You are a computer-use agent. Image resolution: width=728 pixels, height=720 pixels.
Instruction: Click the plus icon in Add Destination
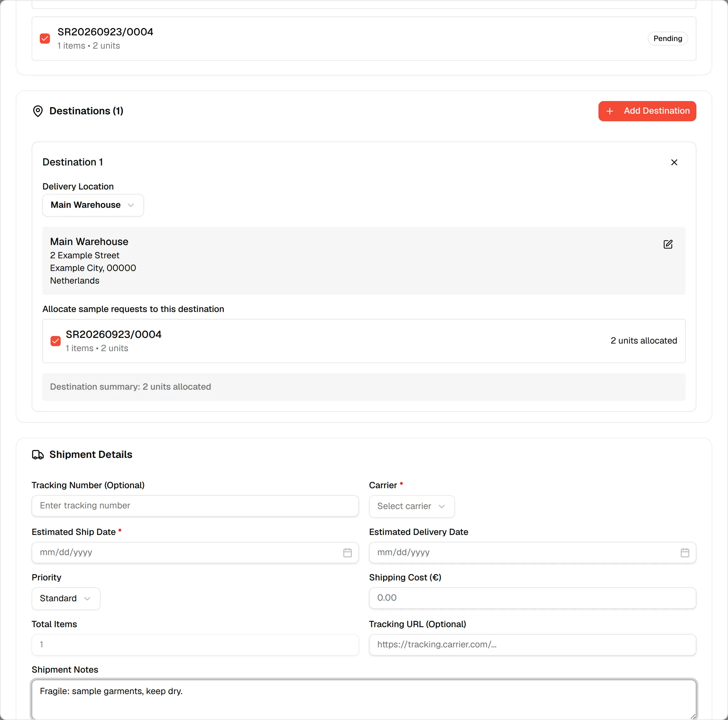610,111
